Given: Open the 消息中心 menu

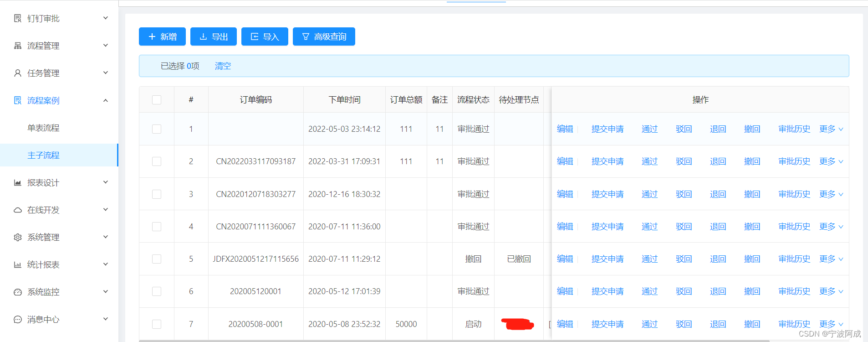Looking at the screenshot, I should click(x=59, y=319).
